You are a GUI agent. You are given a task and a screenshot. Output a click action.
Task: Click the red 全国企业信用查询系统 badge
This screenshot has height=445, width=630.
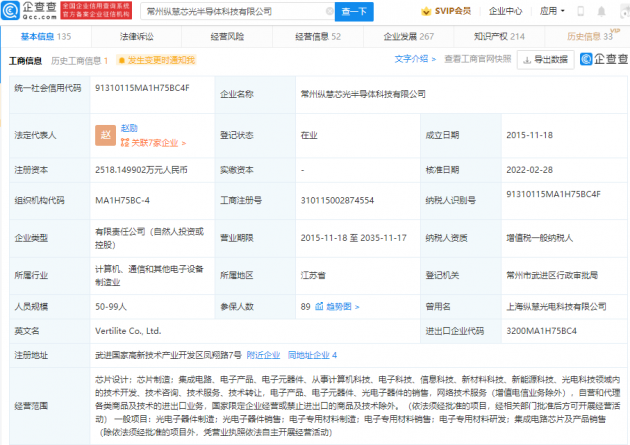[96, 10]
